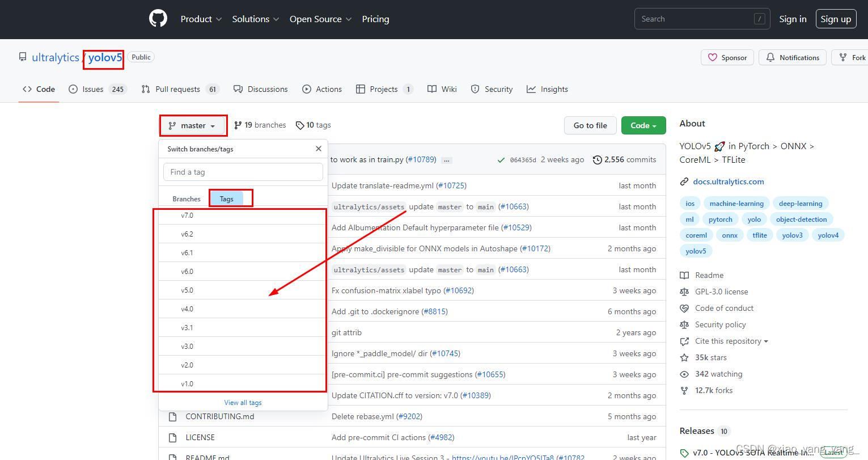Select the Code tab
This screenshot has width=868, height=460.
click(39, 89)
